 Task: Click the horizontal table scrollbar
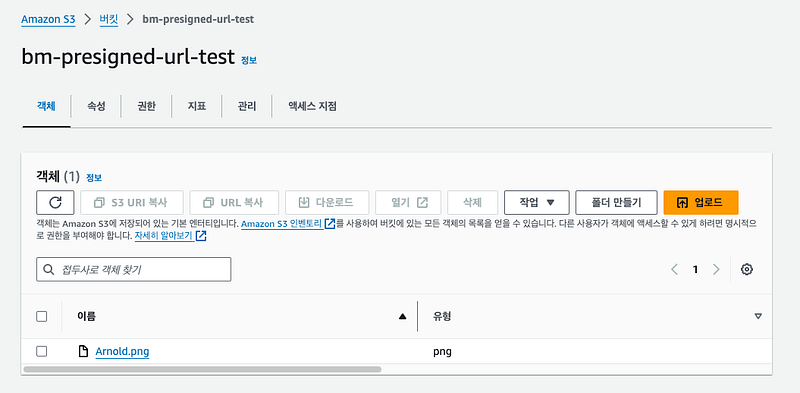pos(203,369)
